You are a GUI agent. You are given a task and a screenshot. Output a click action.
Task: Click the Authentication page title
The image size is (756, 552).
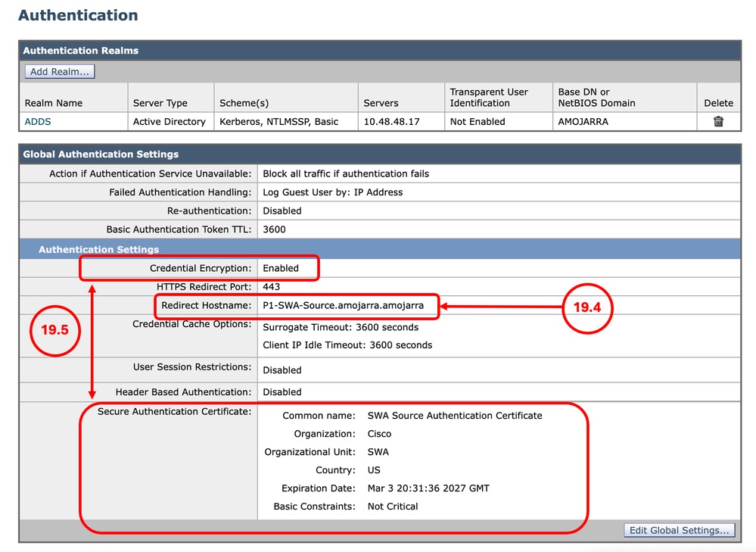pyautogui.click(x=78, y=15)
